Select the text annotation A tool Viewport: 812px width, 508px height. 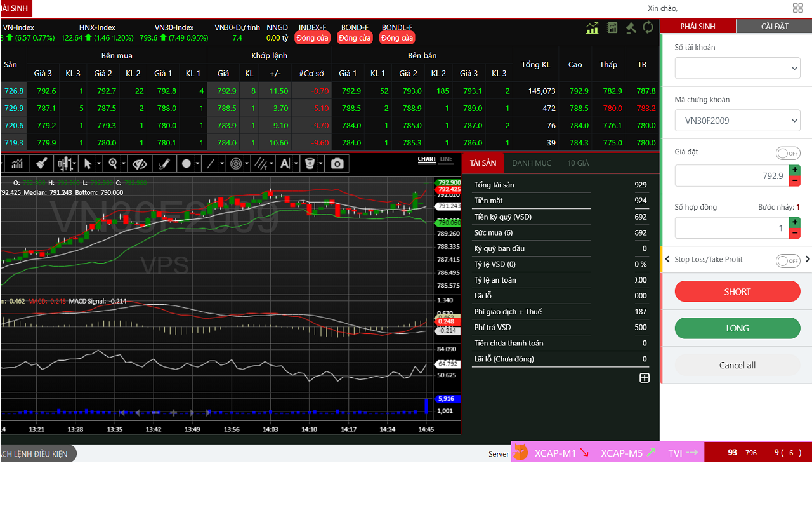[285, 164]
